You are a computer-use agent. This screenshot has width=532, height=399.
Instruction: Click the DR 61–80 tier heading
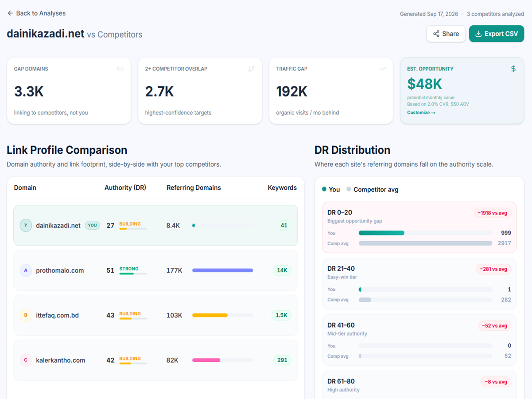pos(341,381)
